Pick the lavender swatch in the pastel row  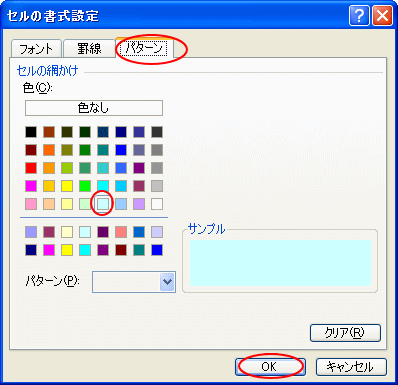tap(139, 204)
